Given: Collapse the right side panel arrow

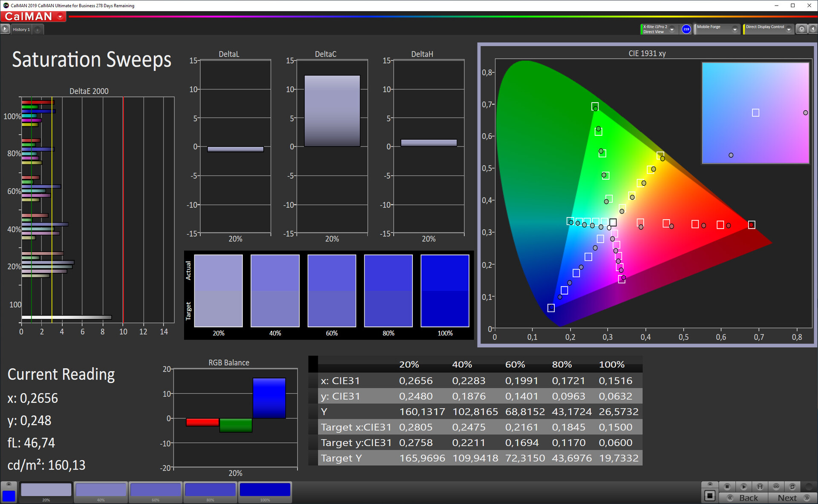Looking at the screenshot, I should click(813, 29).
